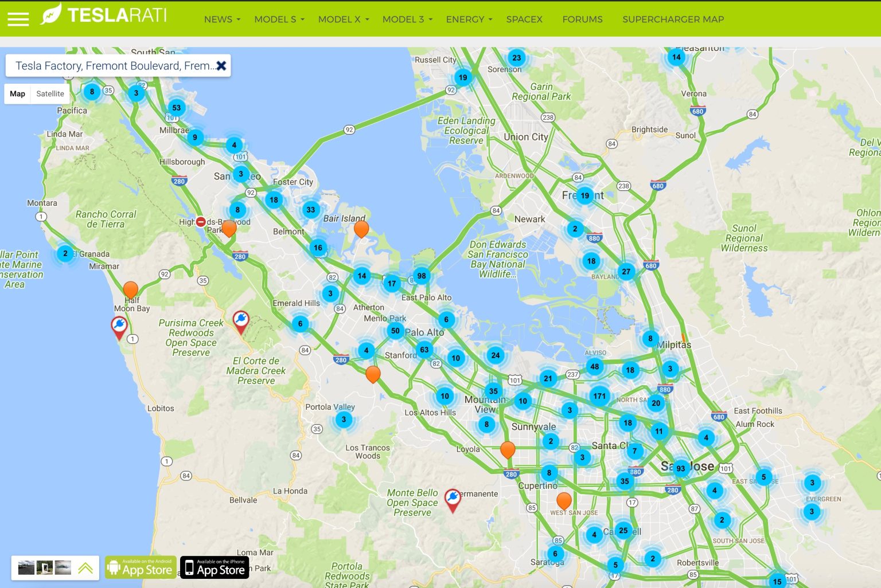
Task: Open the SPACEX menu item
Action: click(x=524, y=19)
